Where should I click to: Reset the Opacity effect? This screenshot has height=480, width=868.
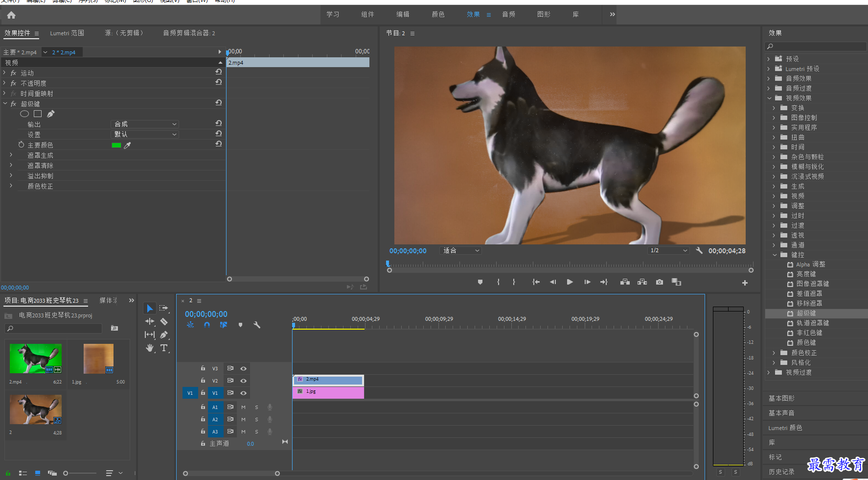point(219,82)
